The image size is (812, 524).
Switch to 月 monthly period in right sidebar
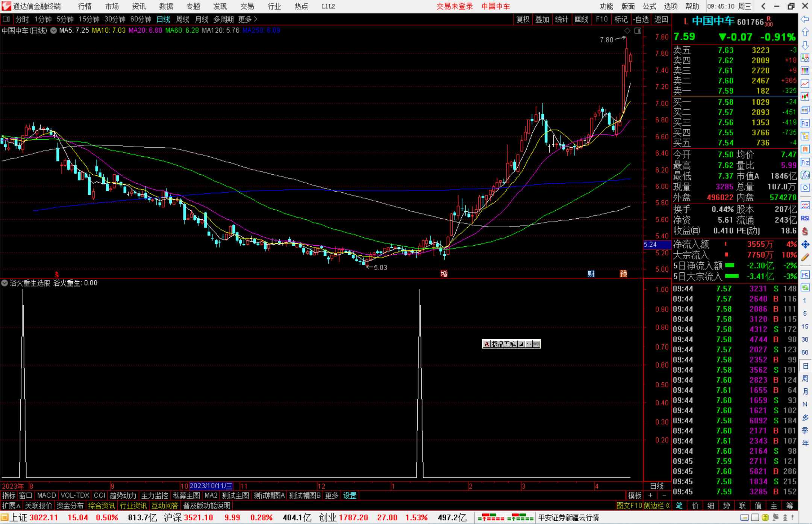point(805,391)
